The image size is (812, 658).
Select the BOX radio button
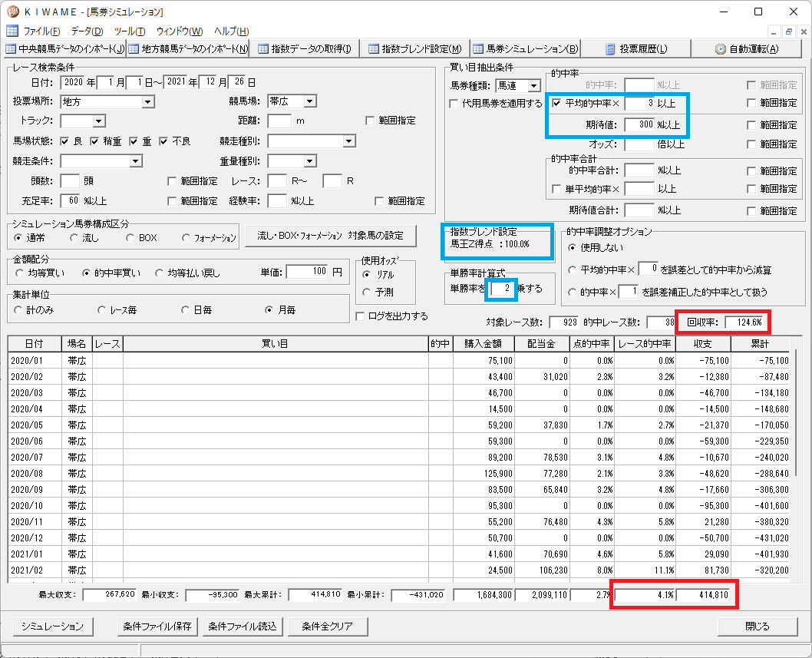(130, 238)
